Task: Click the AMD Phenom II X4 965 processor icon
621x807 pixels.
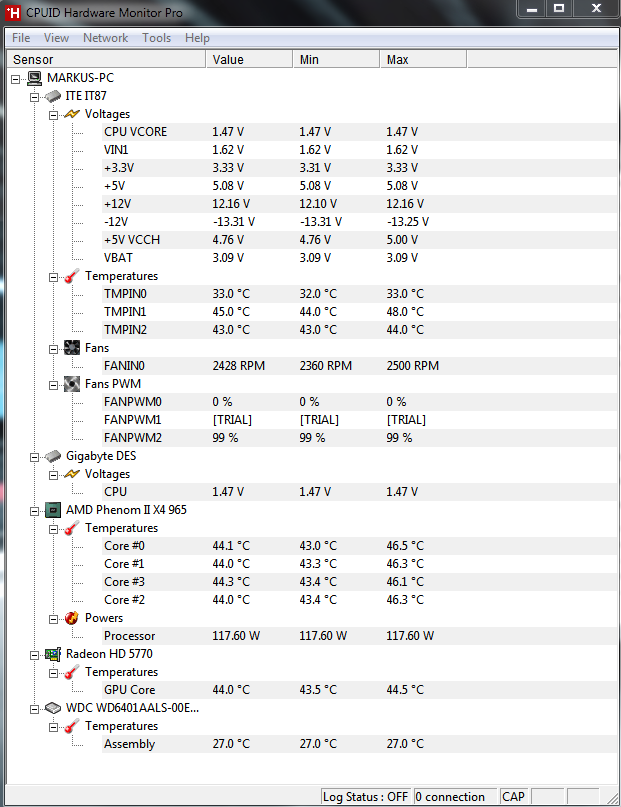Action: (x=53, y=510)
